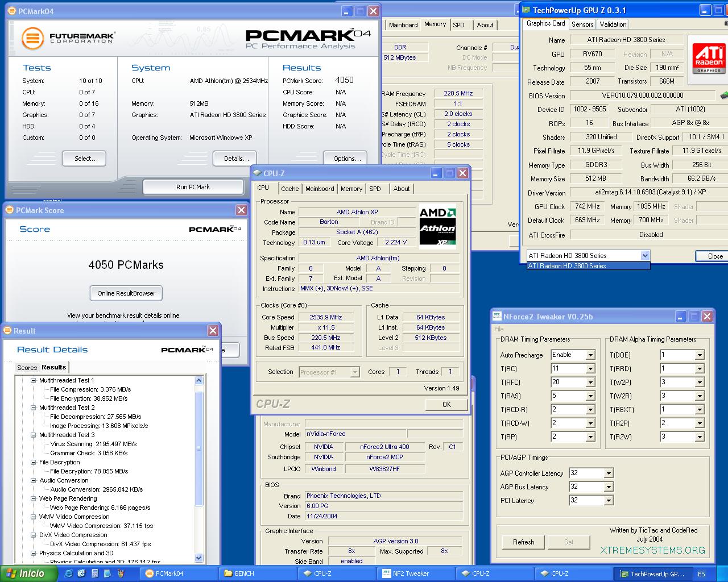Image resolution: width=728 pixels, height=582 pixels.
Task: Open CPU-Z Processor selection dropdown
Action: click(355, 372)
